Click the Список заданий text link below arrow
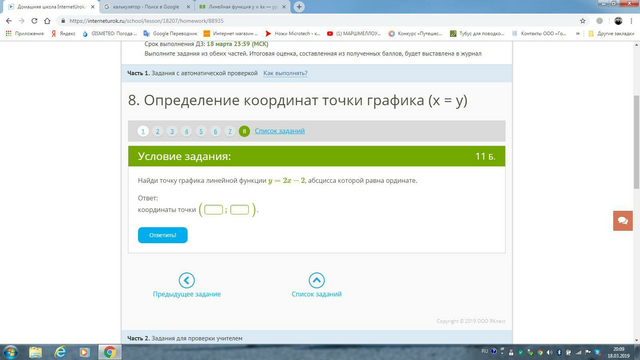The image size is (640, 360). click(x=316, y=294)
